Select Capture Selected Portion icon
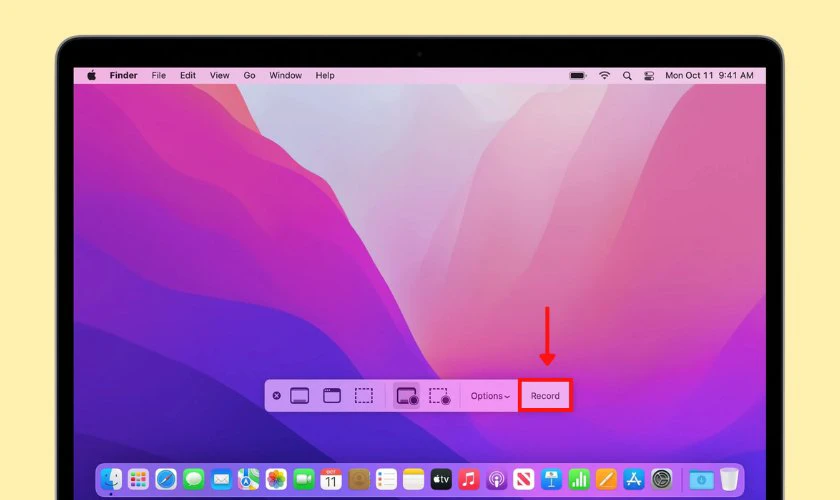840x500 pixels. (x=364, y=396)
